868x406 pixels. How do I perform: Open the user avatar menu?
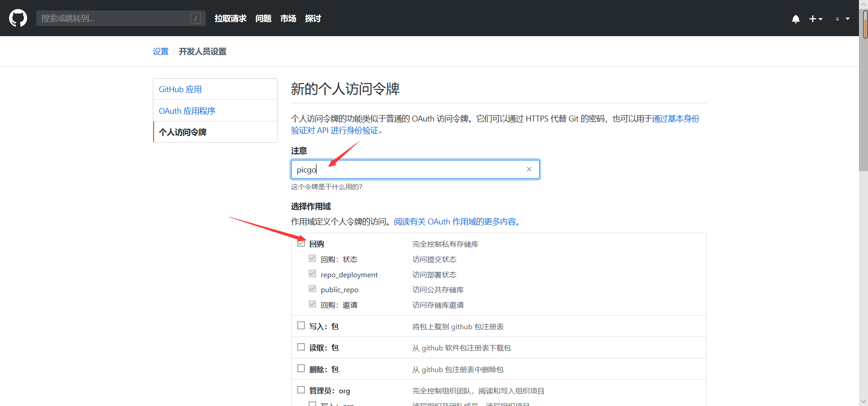click(x=842, y=19)
